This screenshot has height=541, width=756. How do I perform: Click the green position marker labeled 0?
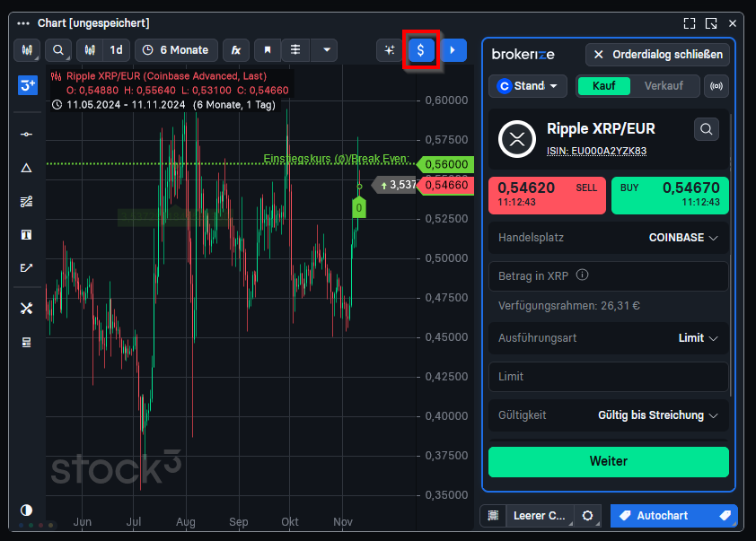(x=359, y=207)
